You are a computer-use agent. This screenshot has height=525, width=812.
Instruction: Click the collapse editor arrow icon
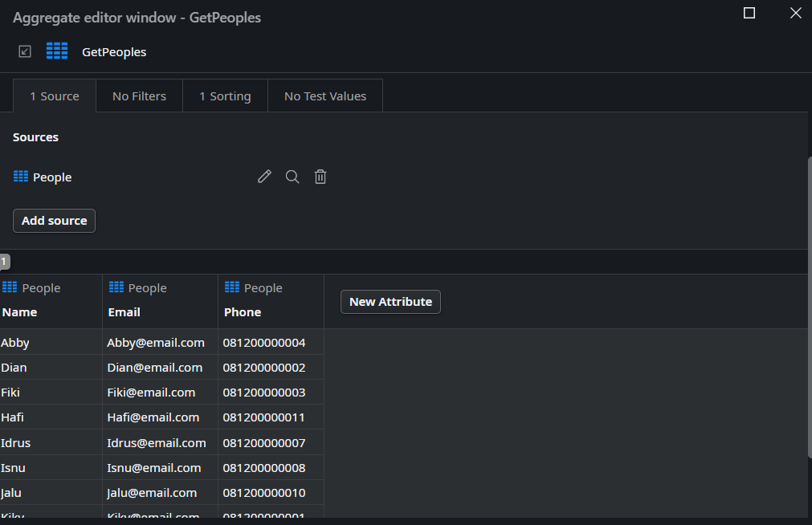tap(25, 51)
